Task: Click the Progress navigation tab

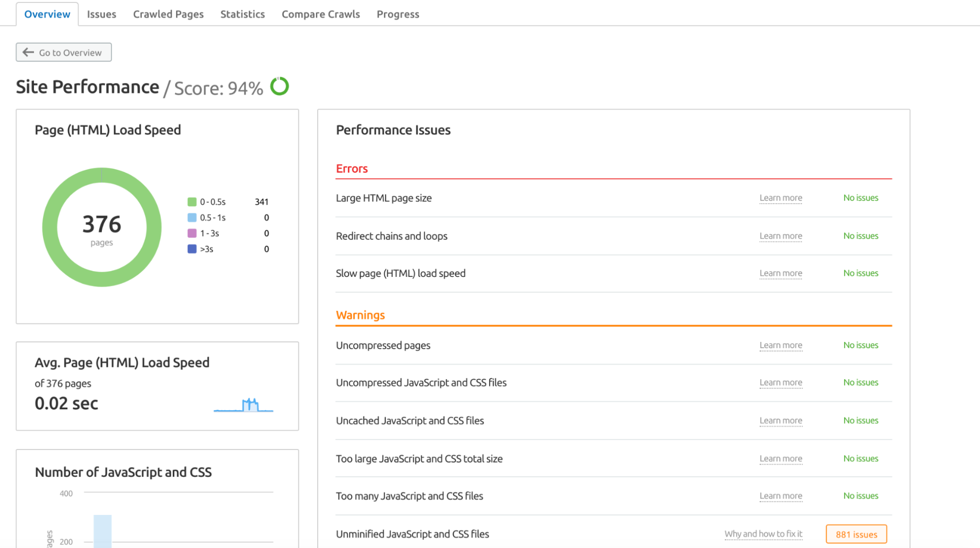Action: tap(397, 14)
